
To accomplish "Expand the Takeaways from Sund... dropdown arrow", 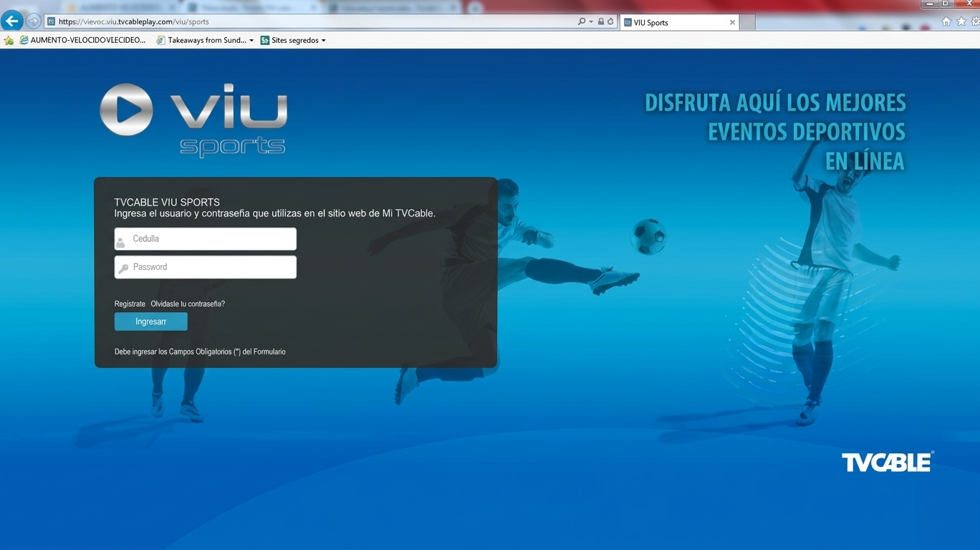I will pyautogui.click(x=251, y=41).
